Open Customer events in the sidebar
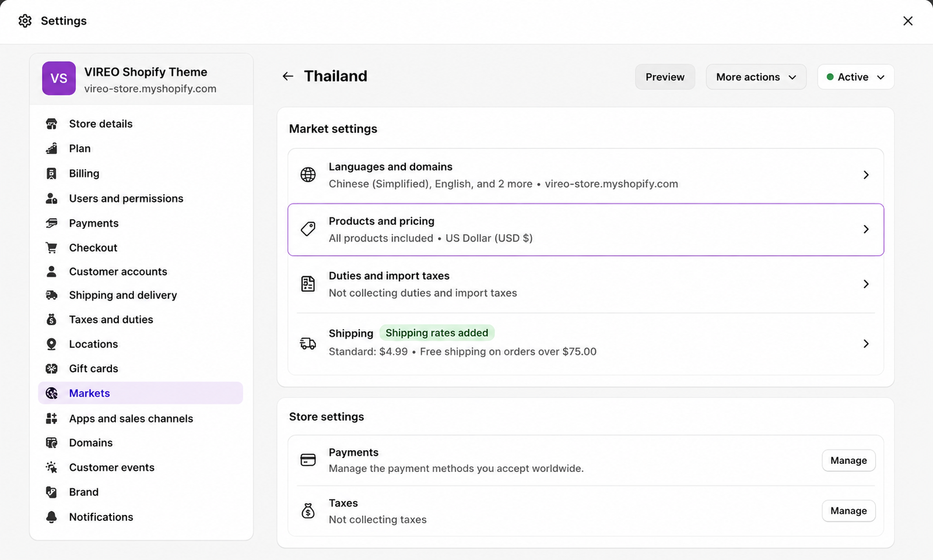The image size is (933, 560). coord(141,467)
